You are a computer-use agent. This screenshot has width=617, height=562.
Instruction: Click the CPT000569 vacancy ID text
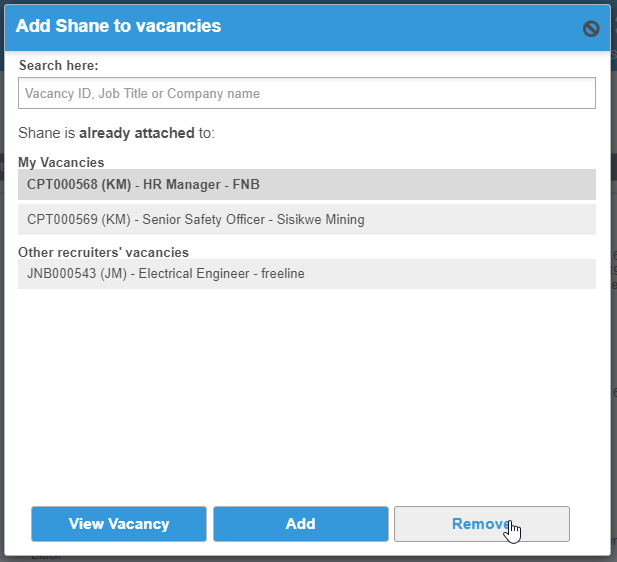click(62, 219)
